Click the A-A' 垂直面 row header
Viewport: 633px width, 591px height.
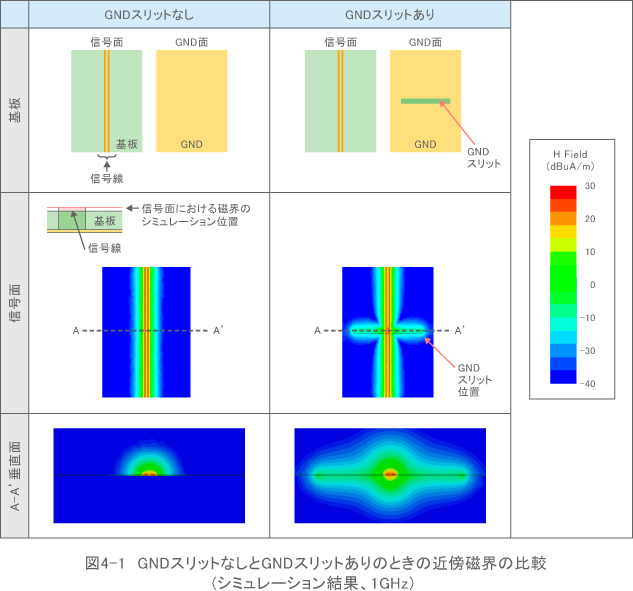[14, 476]
